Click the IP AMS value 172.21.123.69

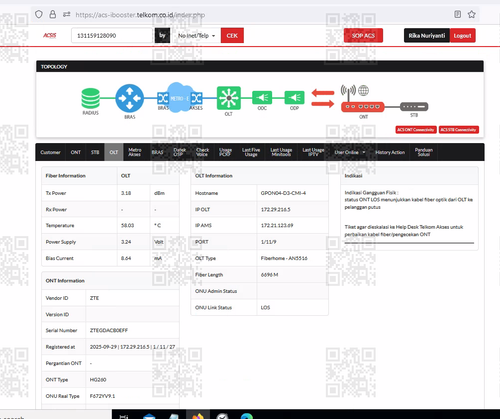(277, 226)
